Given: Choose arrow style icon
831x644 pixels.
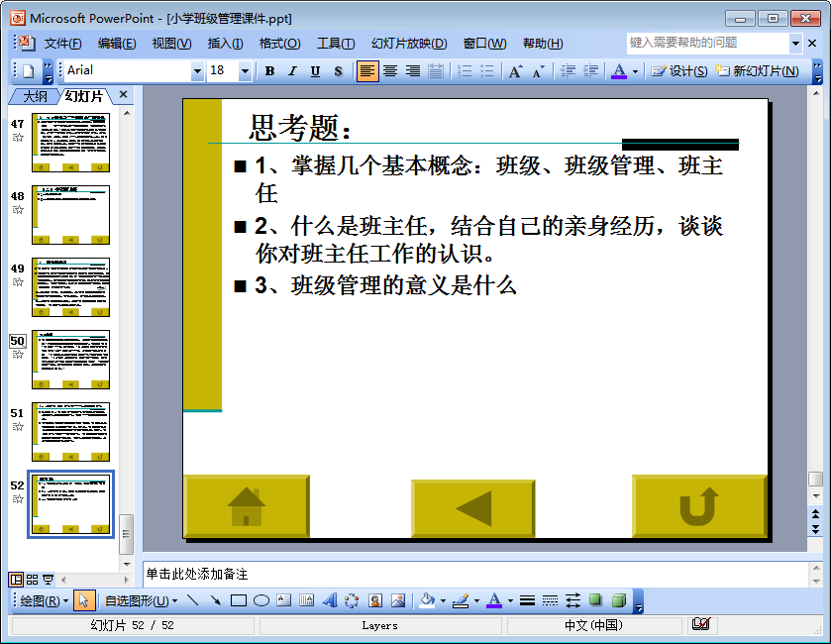Looking at the screenshot, I should [572, 600].
